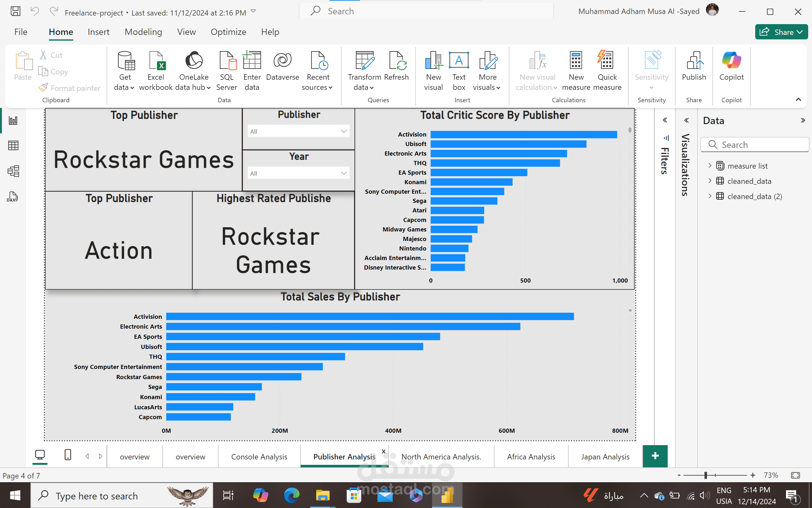Refresh the data

tap(396, 66)
